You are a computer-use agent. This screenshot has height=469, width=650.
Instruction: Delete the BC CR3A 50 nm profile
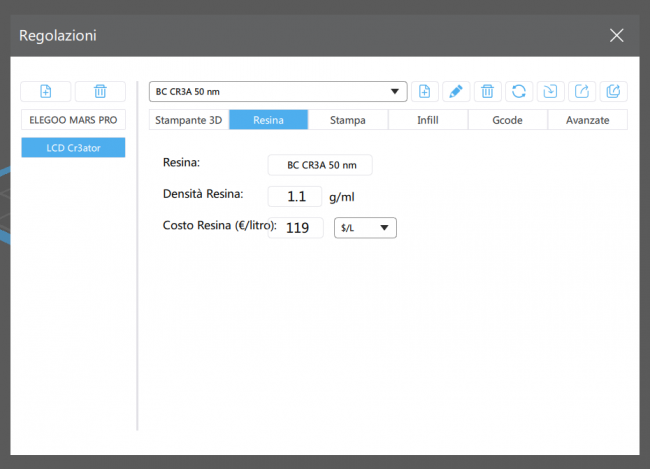[487, 92]
